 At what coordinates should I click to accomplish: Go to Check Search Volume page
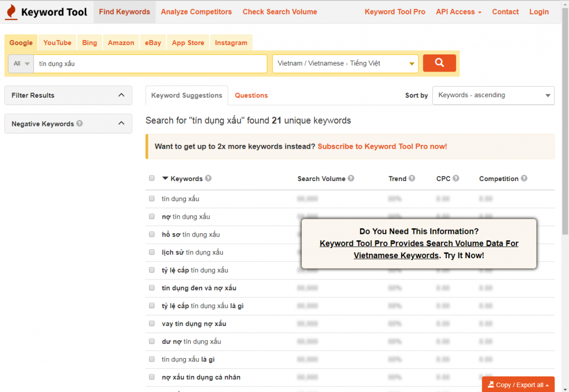point(280,12)
